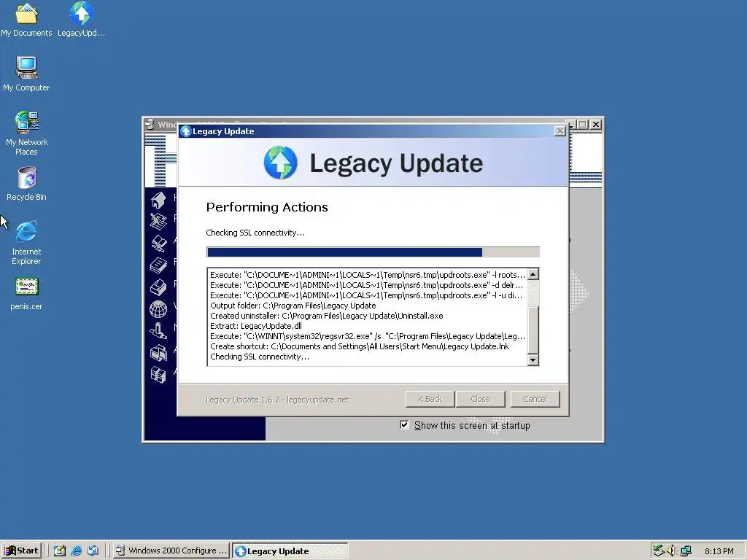Click the log scrollbar down arrow
The width and height of the screenshot is (747, 560).
pos(533,360)
